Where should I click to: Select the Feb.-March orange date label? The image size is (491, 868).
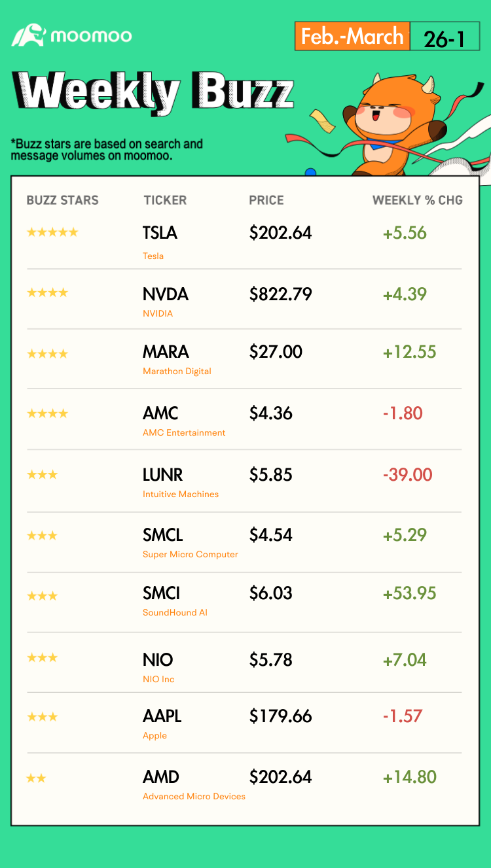[x=352, y=37]
